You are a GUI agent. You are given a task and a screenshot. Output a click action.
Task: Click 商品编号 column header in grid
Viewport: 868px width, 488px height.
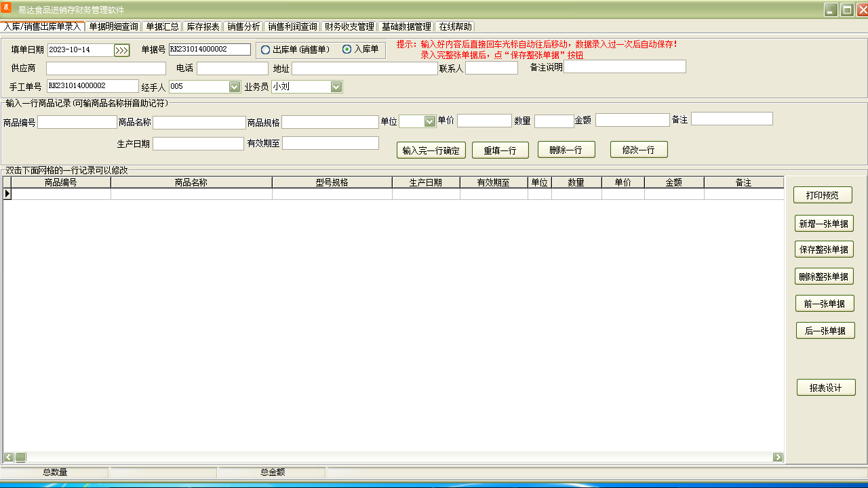[61, 182]
